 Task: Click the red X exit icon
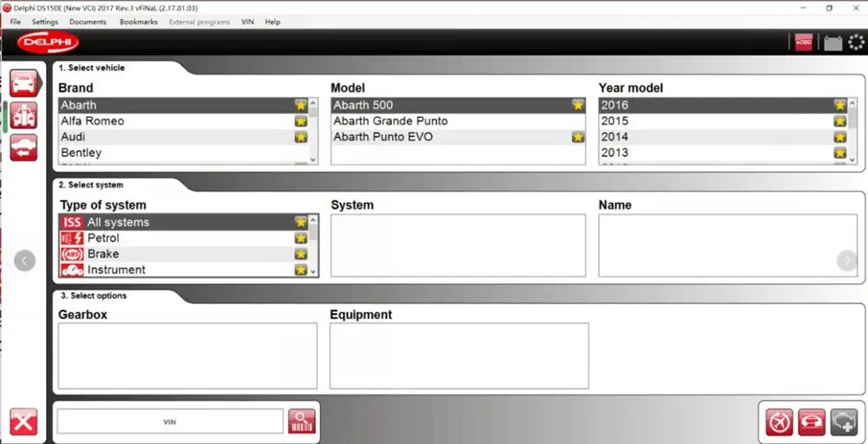[x=23, y=422]
